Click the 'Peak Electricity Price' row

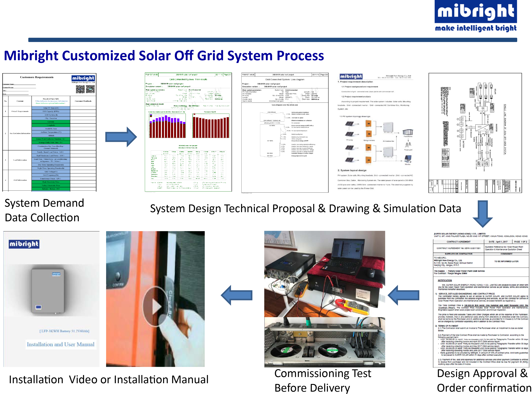pyautogui.click(x=51, y=182)
